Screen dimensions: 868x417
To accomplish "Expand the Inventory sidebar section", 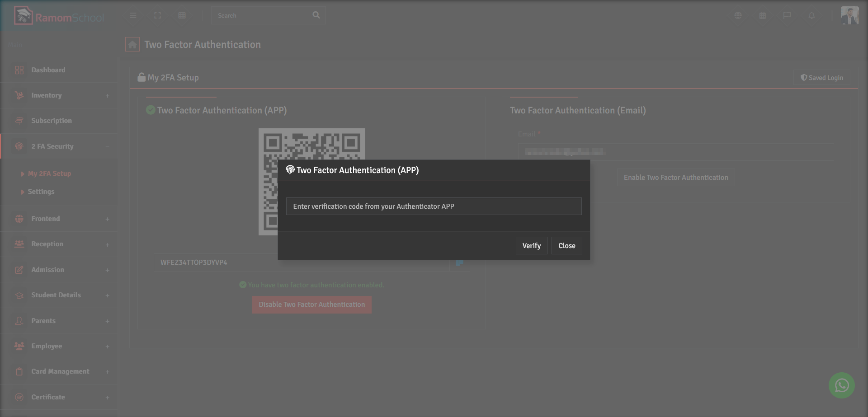I will point(59,95).
